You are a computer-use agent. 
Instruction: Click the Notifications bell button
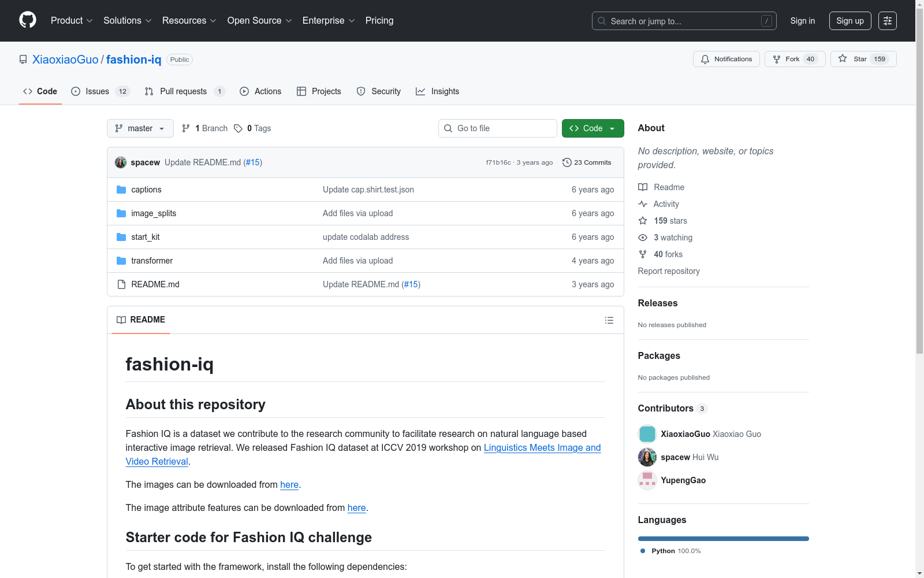tap(726, 59)
